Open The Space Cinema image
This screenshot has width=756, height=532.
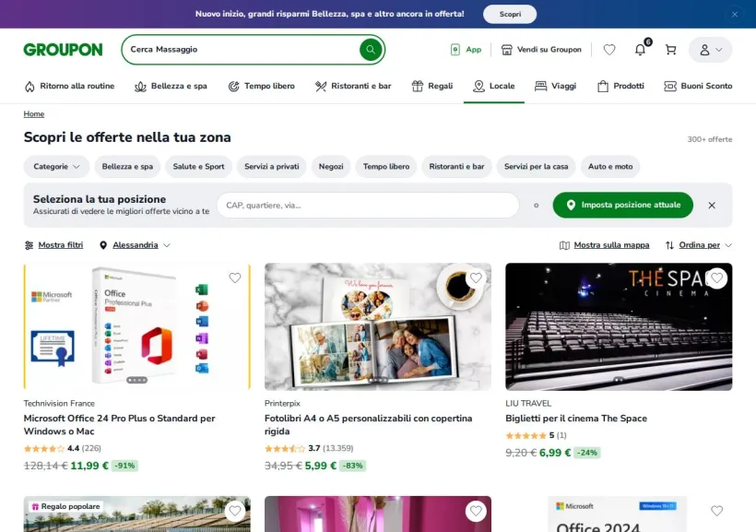[619, 326]
